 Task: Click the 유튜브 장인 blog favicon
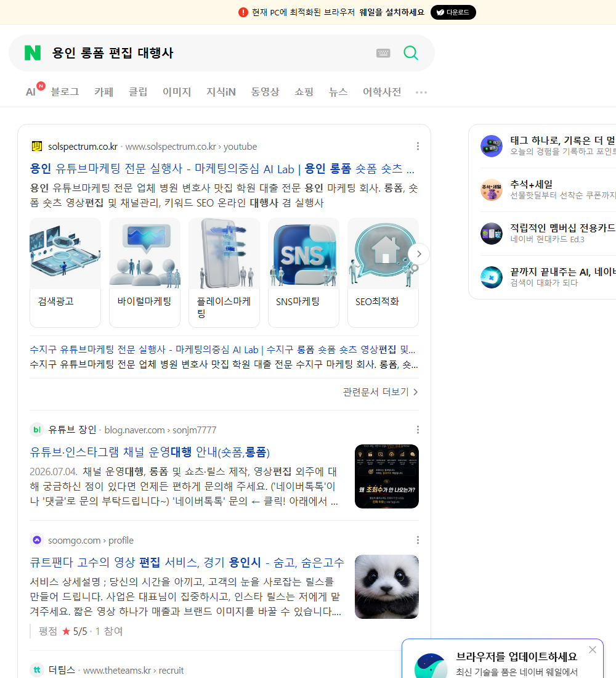point(37,430)
